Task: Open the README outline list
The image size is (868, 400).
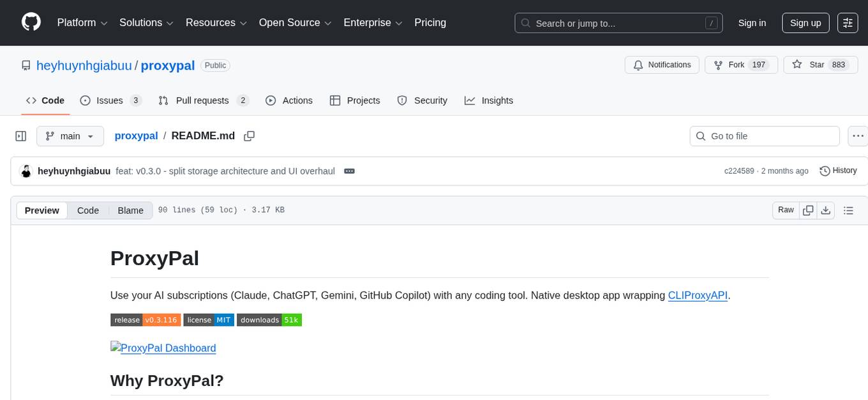Action: [848, 210]
